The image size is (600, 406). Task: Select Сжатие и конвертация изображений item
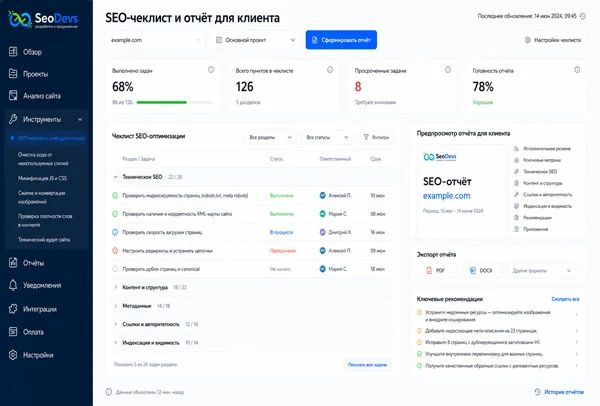[x=42, y=197]
